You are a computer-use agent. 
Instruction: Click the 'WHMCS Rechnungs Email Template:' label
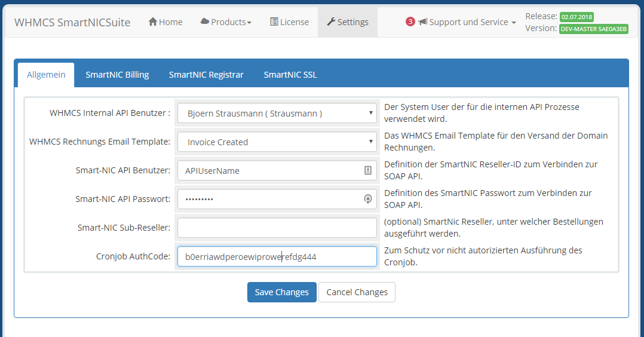pyautogui.click(x=100, y=142)
